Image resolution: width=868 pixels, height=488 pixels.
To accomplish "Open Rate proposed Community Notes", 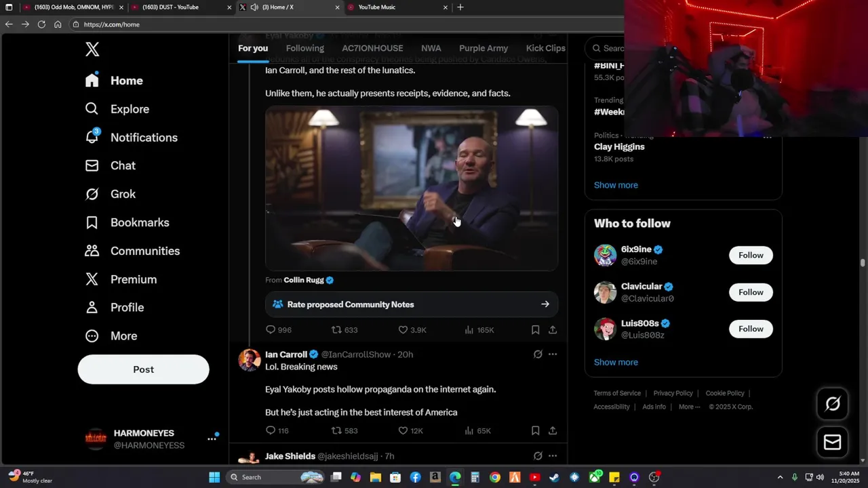I will 412,304.
